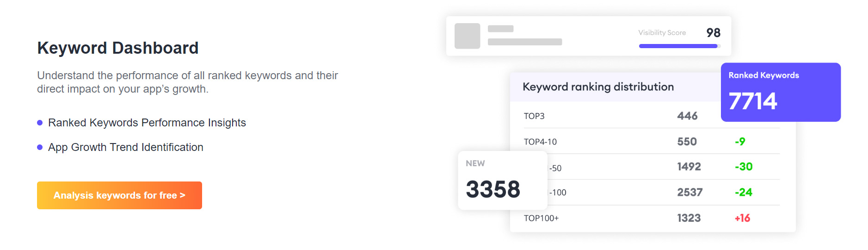The height and width of the screenshot is (250, 868).
Task: Click the NEW 3358 card
Action: click(x=502, y=180)
